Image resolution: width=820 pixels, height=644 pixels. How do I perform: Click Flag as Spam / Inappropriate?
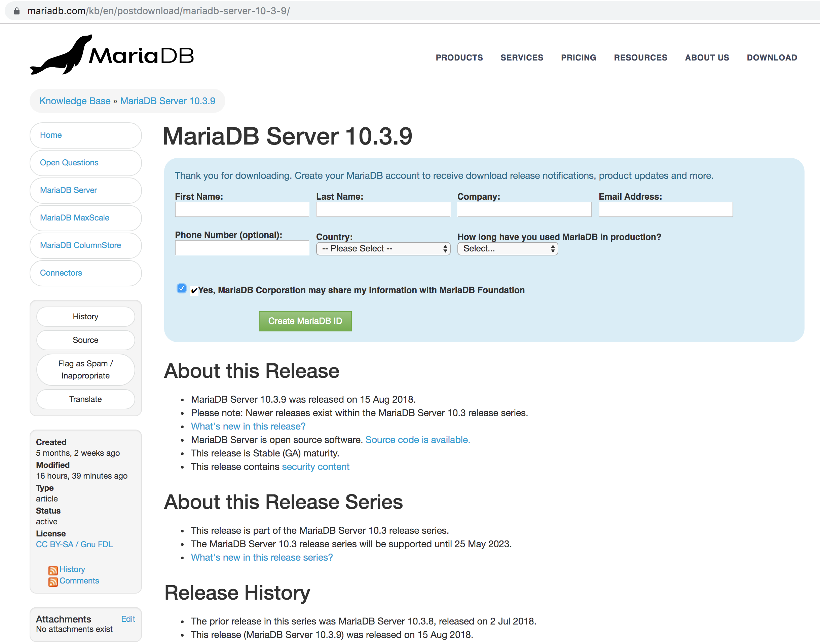coord(86,369)
